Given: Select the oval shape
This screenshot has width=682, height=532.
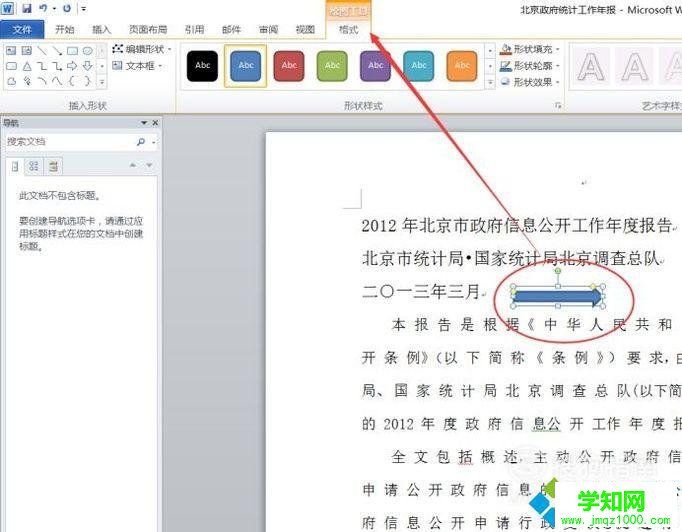Looking at the screenshot, I should [87, 51].
